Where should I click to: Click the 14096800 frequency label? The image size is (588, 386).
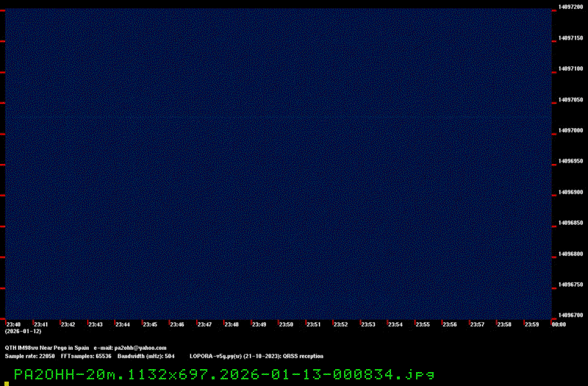click(571, 254)
